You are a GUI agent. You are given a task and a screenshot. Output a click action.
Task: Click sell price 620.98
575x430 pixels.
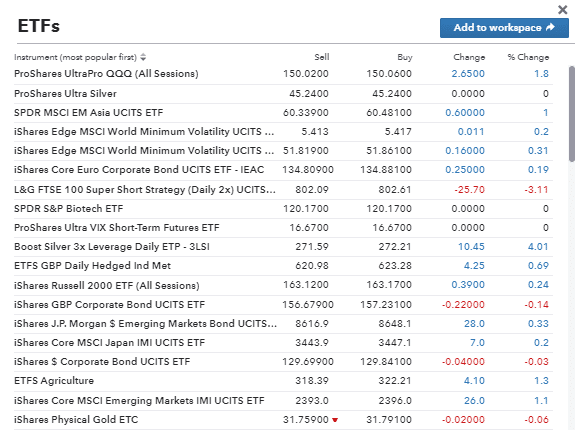tap(312, 266)
